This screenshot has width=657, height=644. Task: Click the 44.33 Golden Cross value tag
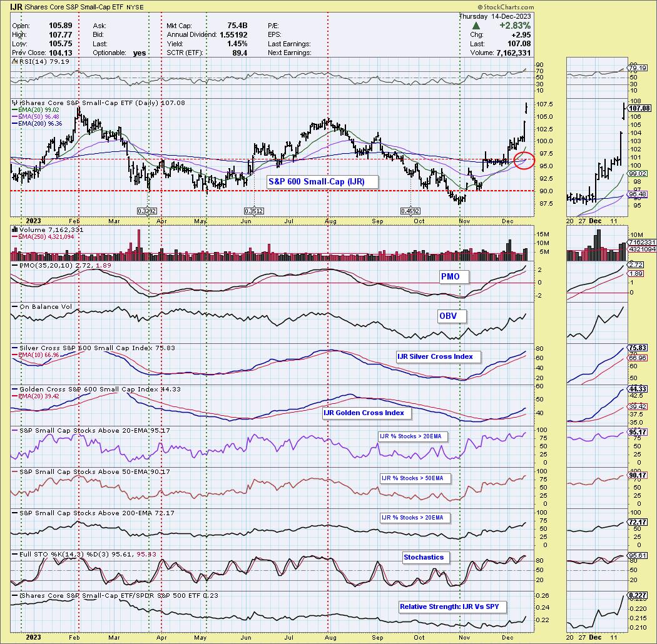coord(638,389)
